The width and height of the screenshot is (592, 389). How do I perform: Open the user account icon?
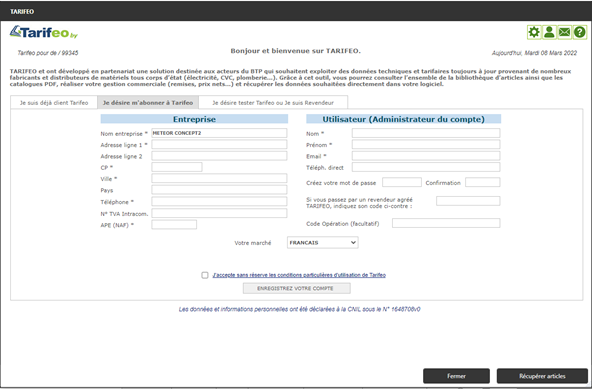tap(549, 32)
